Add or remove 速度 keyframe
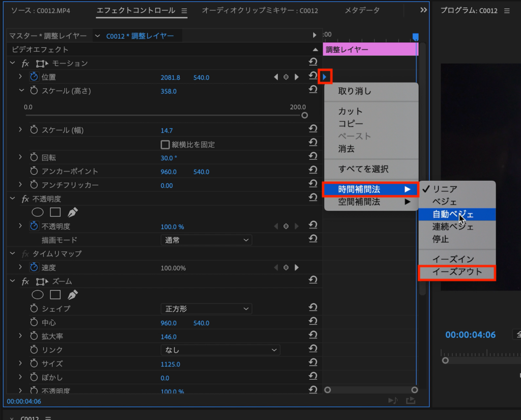Image resolution: width=521 pixels, height=420 pixels. click(x=286, y=268)
